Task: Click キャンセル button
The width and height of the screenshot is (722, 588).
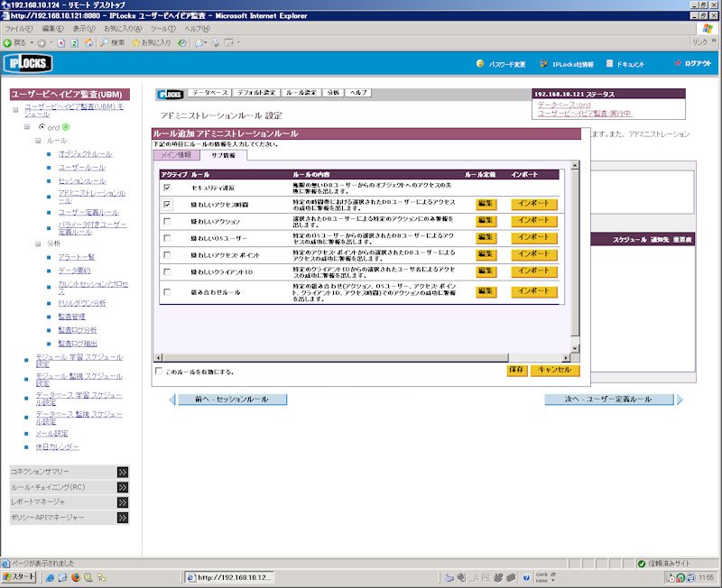Action: point(555,370)
